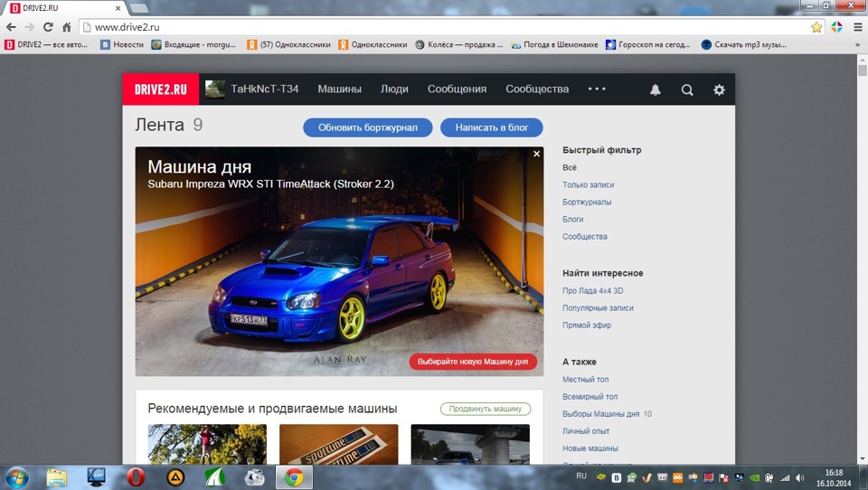Open Личный опыт link
Image resolution: width=868 pixels, height=490 pixels.
(x=586, y=430)
